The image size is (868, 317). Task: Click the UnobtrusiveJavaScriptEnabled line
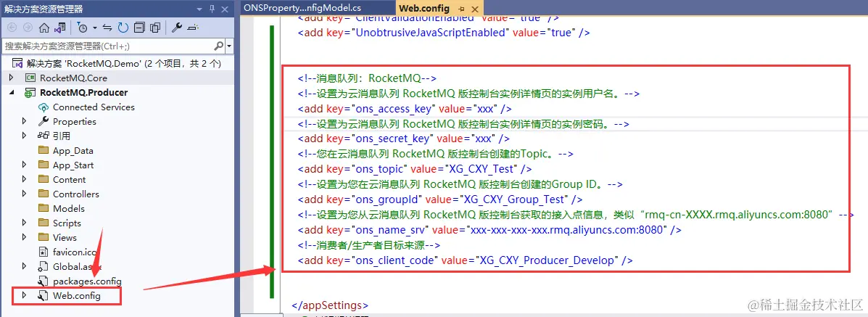pos(444,33)
